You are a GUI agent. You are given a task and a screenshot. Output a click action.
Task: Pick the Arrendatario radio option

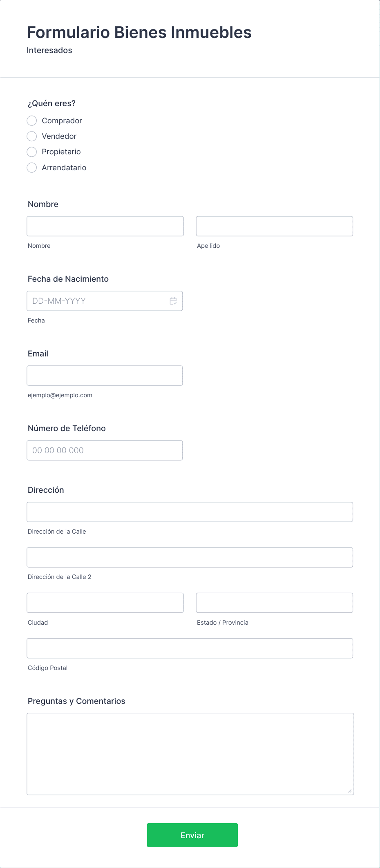[x=32, y=167]
